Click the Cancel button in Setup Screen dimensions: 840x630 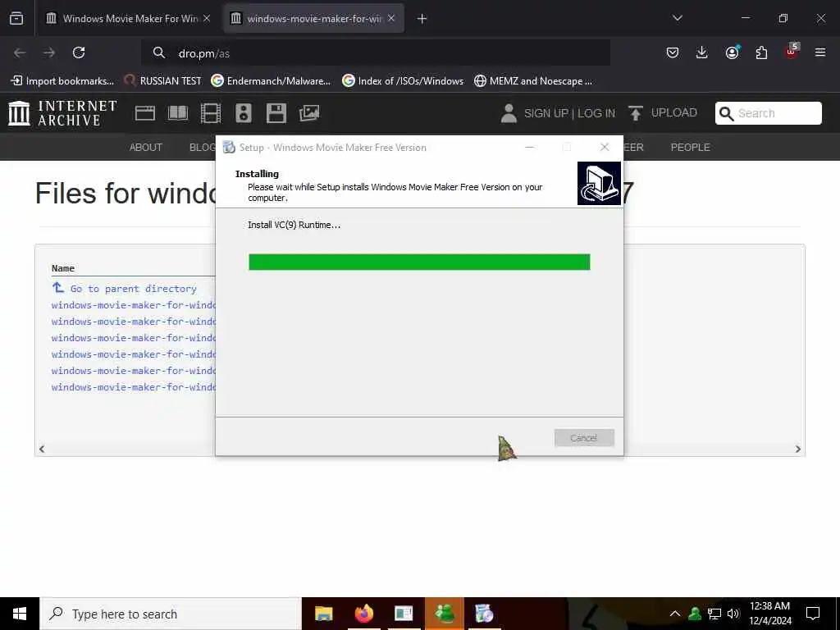click(x=584, y=438)
